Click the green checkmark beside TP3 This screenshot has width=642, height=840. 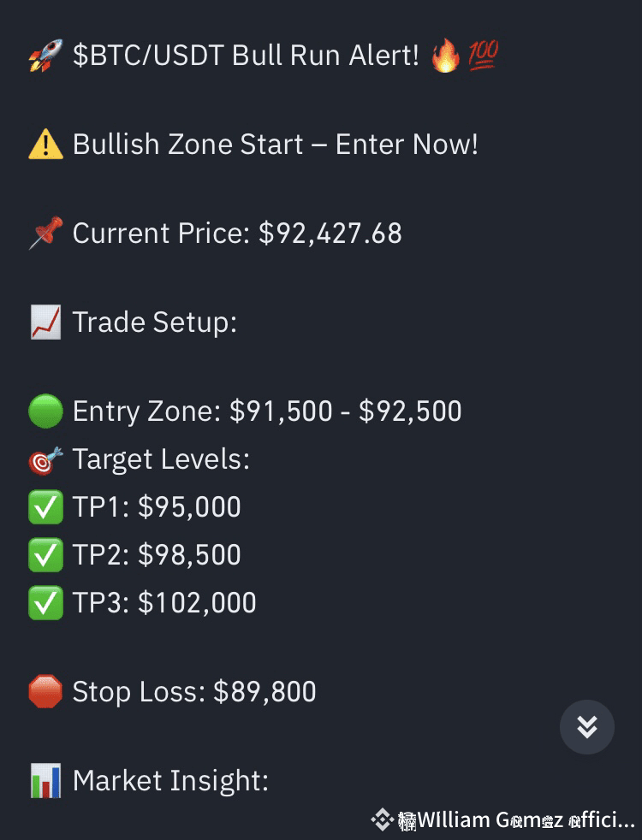click(x=45, y=603)
